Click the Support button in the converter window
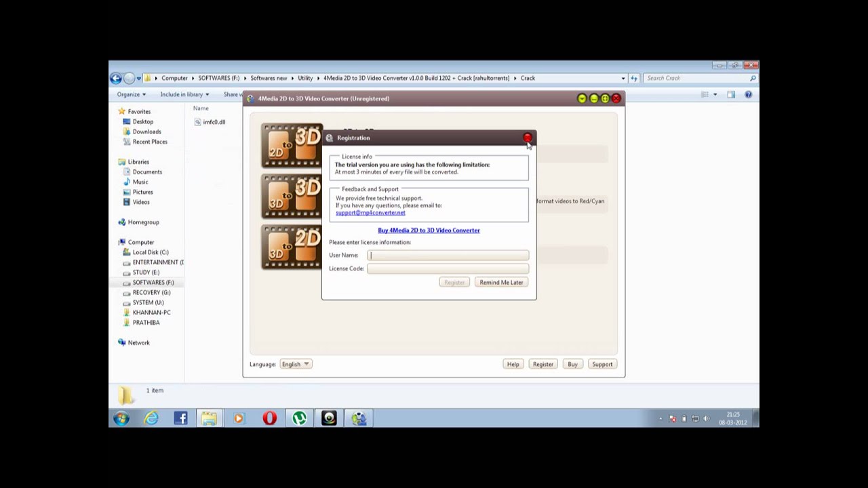868x488 pixels. click(602, 365)
